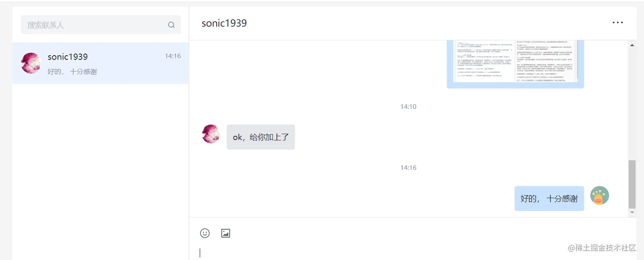Select the sonic1939 conversation in the sidebar
The image size is (644, 260).
(x=100, y=63)
